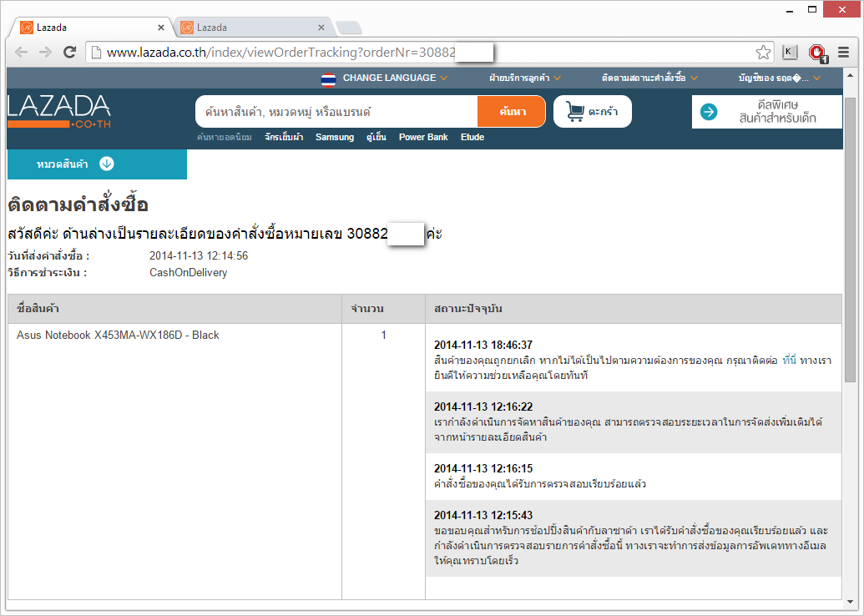
Task: Click the browser address bar URL
Action: (281, 53)
